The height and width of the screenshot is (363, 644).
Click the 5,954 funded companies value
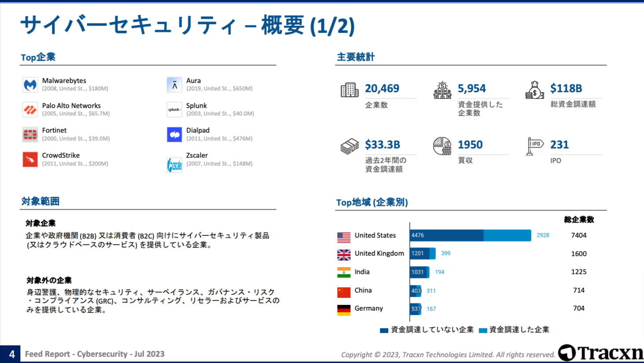pyautogui.click(x=472, y=88)
